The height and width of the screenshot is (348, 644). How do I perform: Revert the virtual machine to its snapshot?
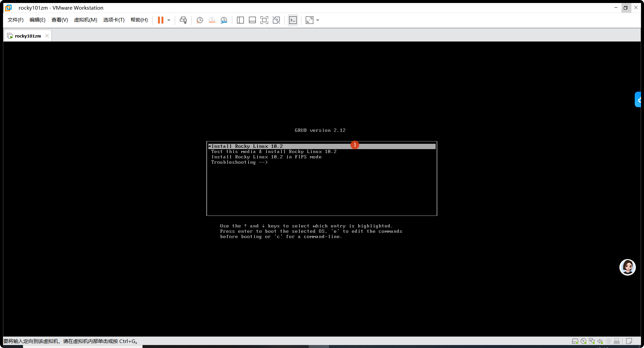point(212,20)
